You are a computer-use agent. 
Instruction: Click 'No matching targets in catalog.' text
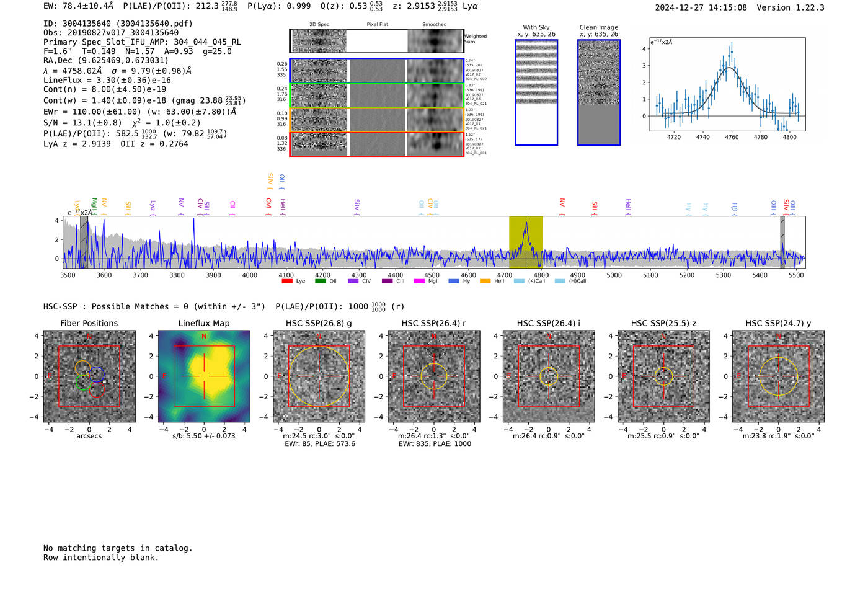pos(118,548)
